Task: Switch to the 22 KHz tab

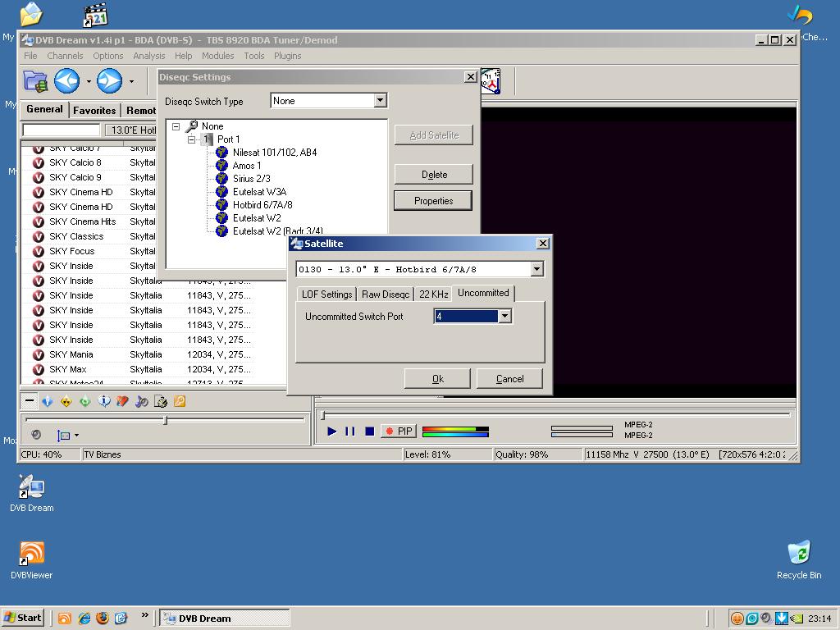Action: point(433,294)
